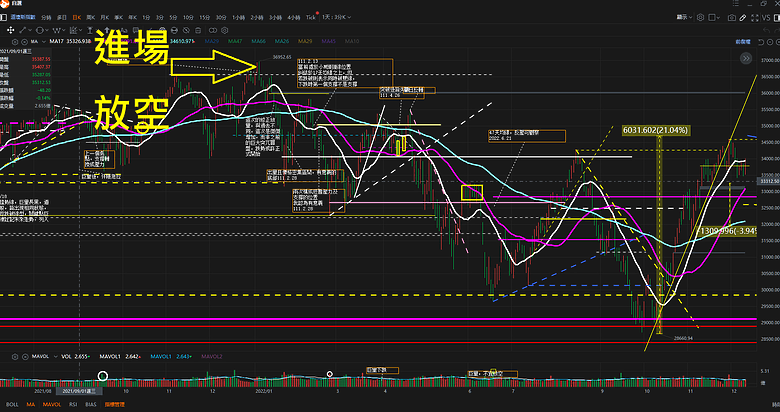This screenshot has height=412, width=780.
Task: Click the 前復權 price adjustment button
Action: tap(741, 40)
